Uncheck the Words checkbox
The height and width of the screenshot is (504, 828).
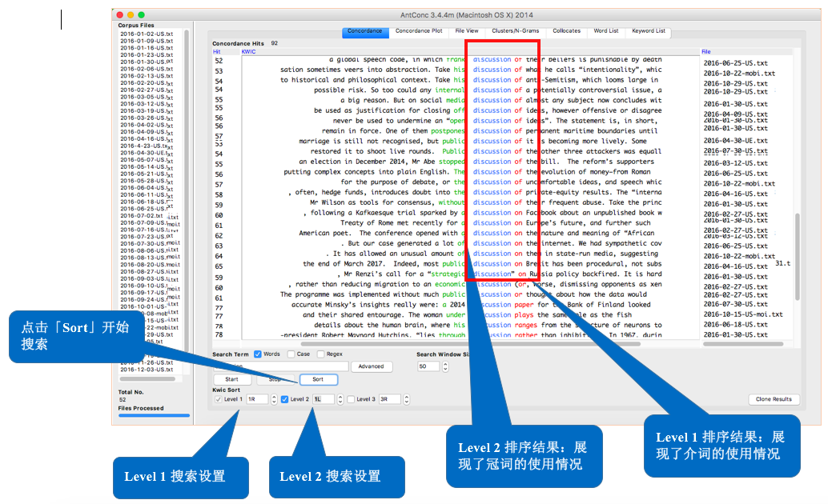pos(258,354)
